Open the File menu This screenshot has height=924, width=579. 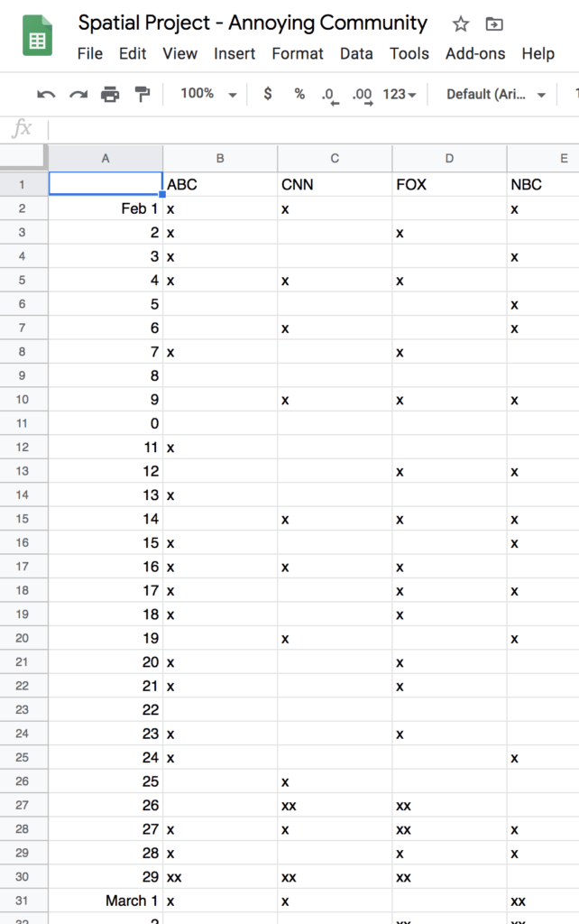tap(90, 53)
